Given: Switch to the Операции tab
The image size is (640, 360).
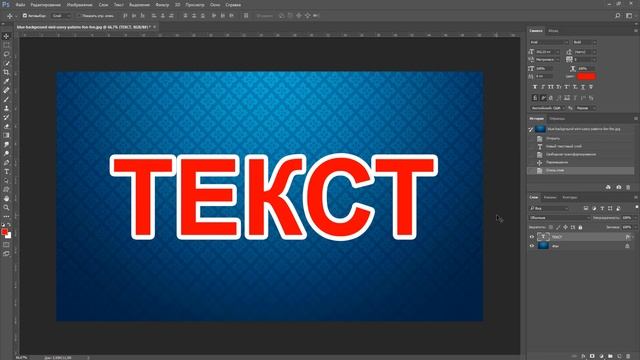Looking at the screenshot, I should (557, 119).
